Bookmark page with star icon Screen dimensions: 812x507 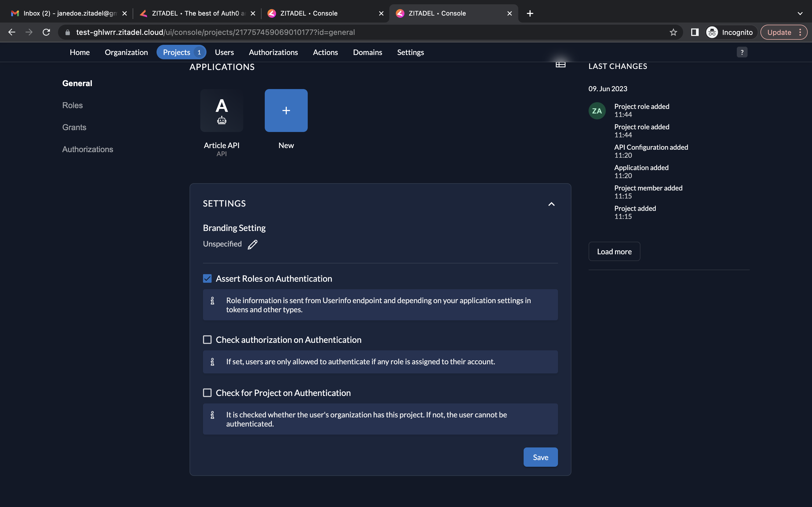[673, 32]
